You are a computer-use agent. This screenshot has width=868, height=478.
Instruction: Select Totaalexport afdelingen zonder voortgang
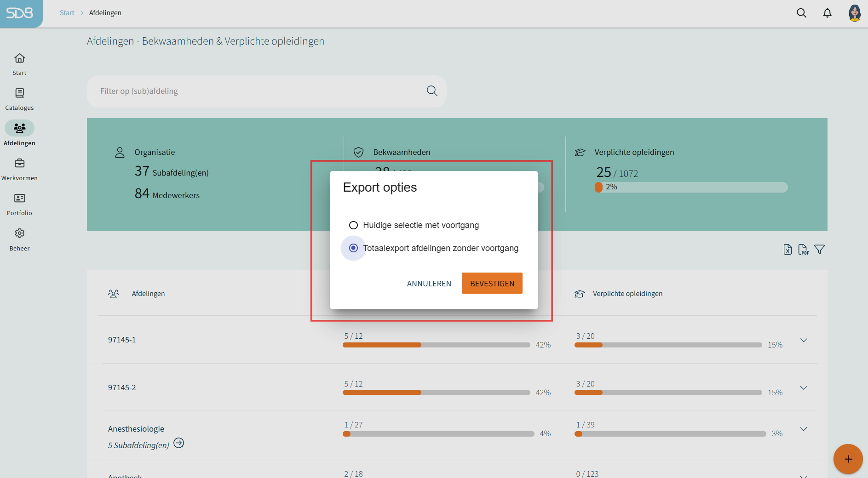pyautogui.click(x=353, y=248)
